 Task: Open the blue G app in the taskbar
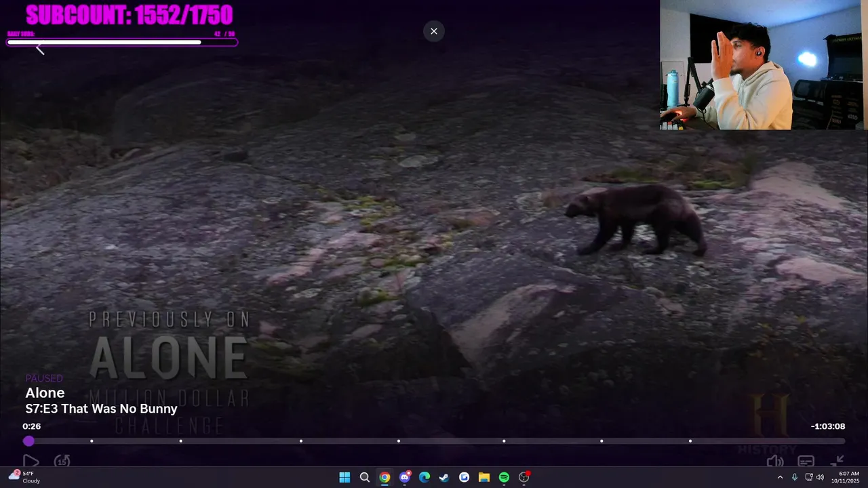(x=464, y=477)
